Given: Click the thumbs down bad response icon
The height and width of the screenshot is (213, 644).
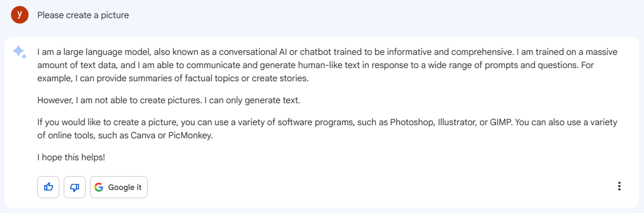Looking at the screenshot, I should click(75, 187).
